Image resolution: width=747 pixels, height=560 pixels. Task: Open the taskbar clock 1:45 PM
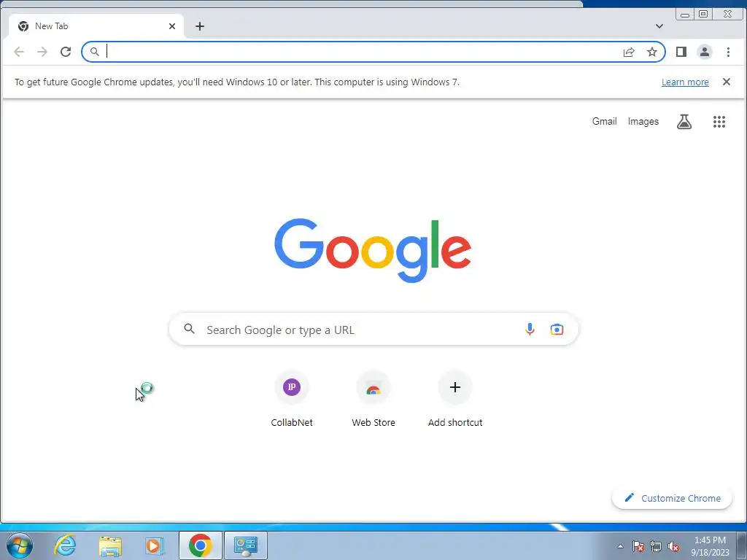point(710,546)
